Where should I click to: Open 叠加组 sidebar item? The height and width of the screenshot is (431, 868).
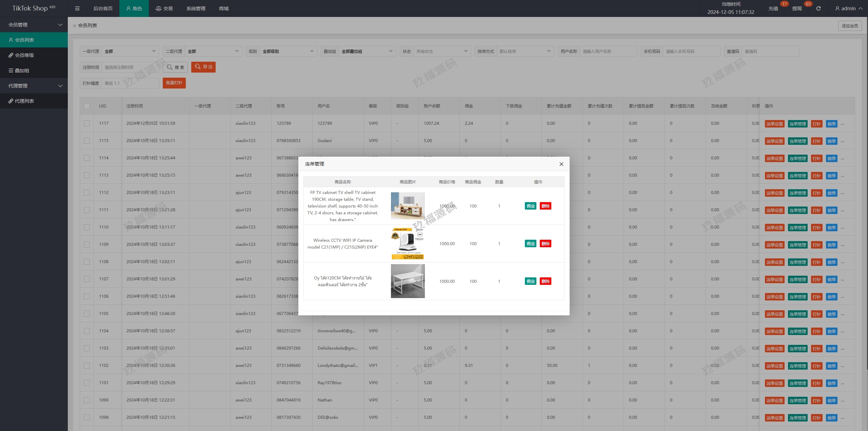point(22,71)
